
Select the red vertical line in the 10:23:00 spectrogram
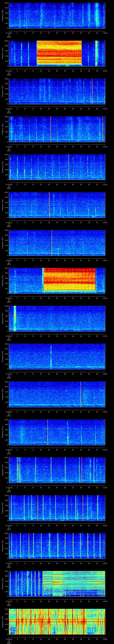pos(49,205)
